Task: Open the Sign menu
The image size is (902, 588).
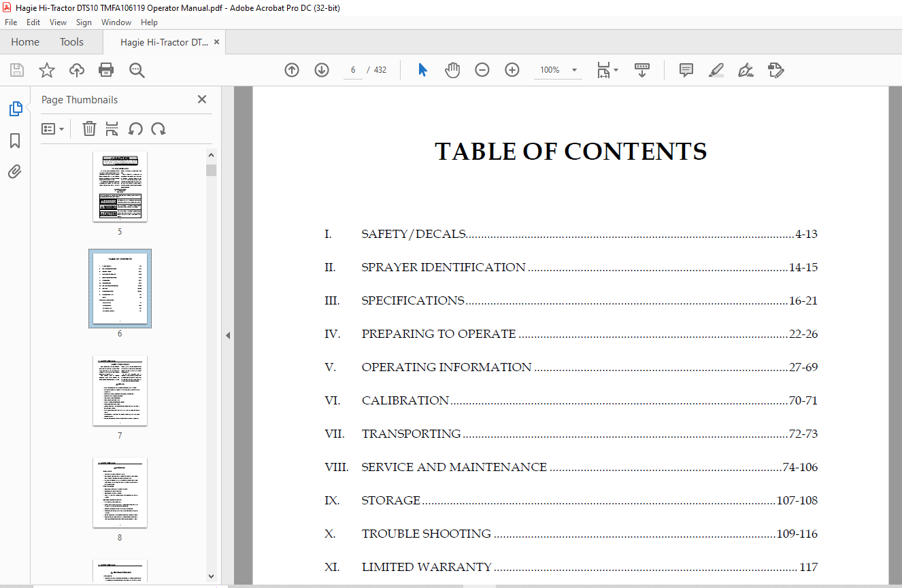Action: click(x=84, y=22)
